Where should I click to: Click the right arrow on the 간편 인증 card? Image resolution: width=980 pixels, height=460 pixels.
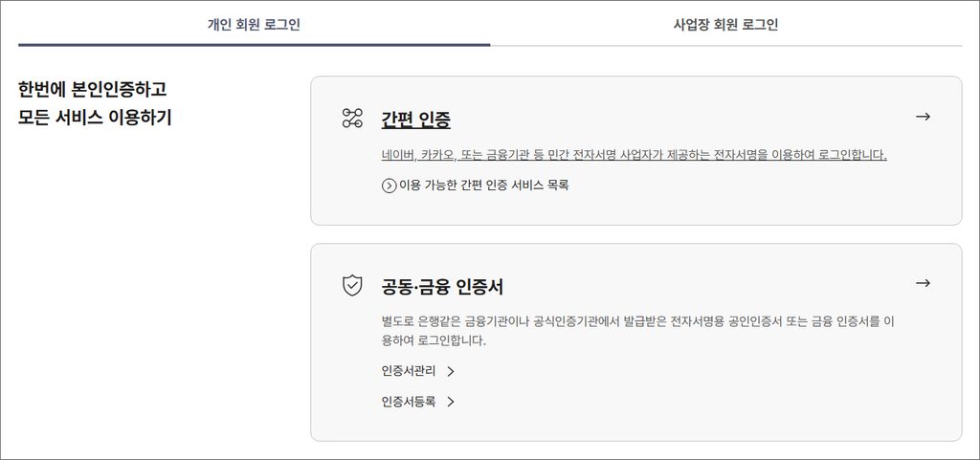click(923, 116)
